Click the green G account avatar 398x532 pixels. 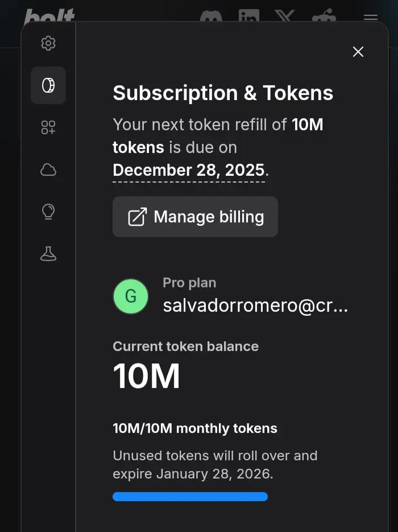point(131,296)
